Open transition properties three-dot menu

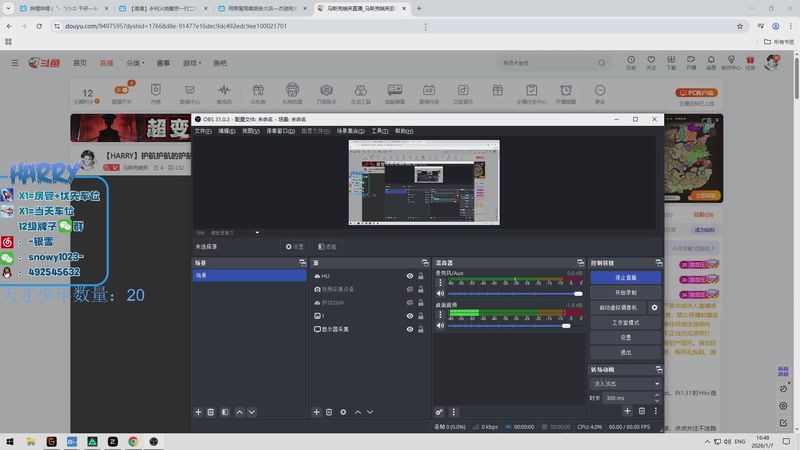tap(656, 411)
